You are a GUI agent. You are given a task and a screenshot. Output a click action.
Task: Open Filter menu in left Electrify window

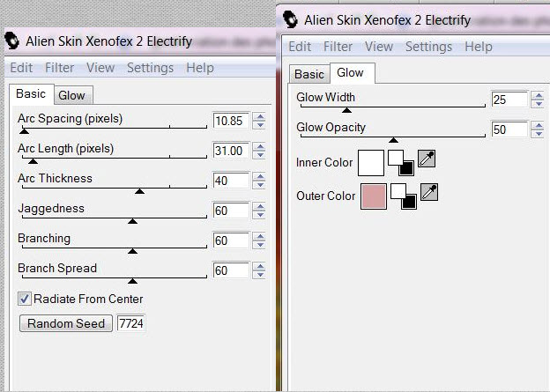[59, 68]
